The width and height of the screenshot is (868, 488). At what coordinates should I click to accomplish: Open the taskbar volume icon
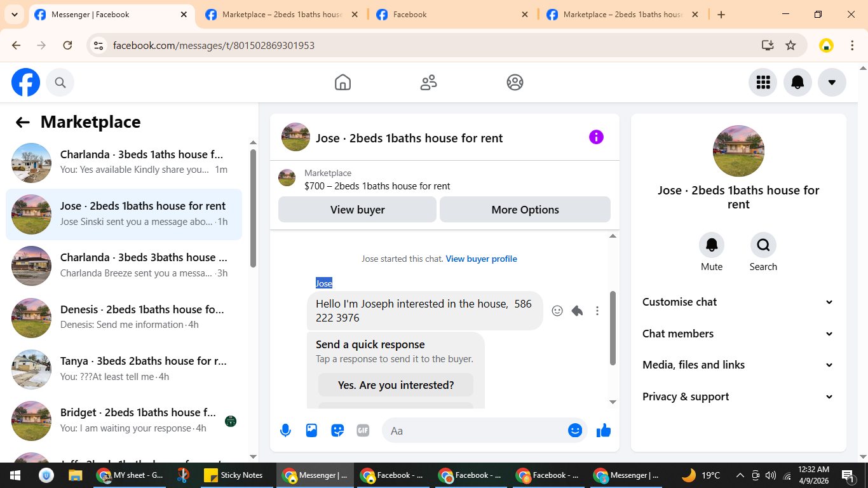pyautogui.click(x=771, y=475)
